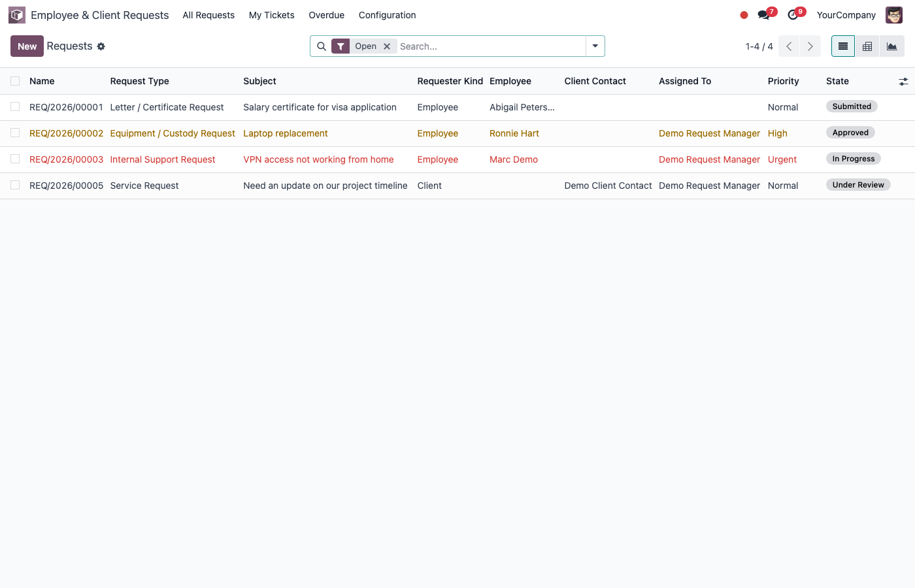The image size is (915, 588).
Task: Click the Approved state badge
Action: pos(850,133)
